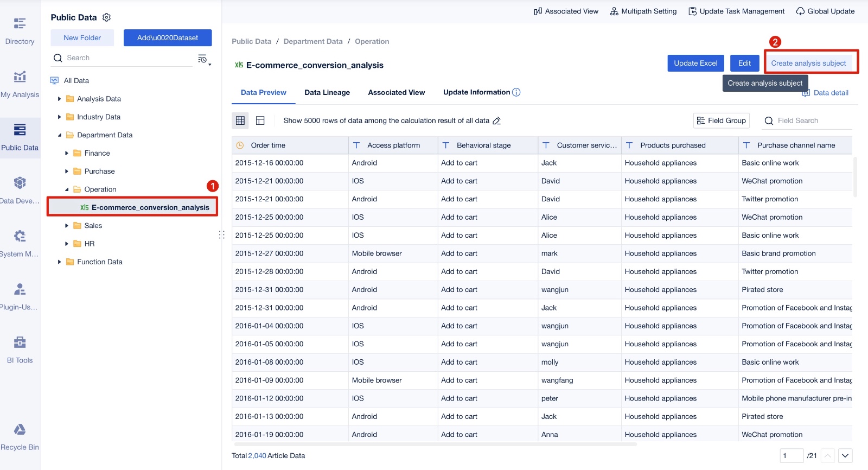The height and width of the screenshot is (470, 868).
Task: Click Create analysis subject button
Action: coord(808,63)
